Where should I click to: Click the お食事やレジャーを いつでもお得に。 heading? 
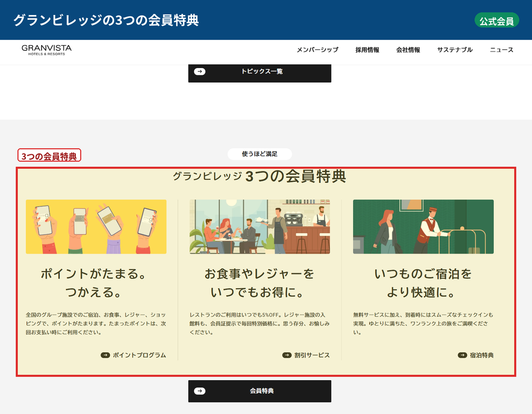coord(259,283)
